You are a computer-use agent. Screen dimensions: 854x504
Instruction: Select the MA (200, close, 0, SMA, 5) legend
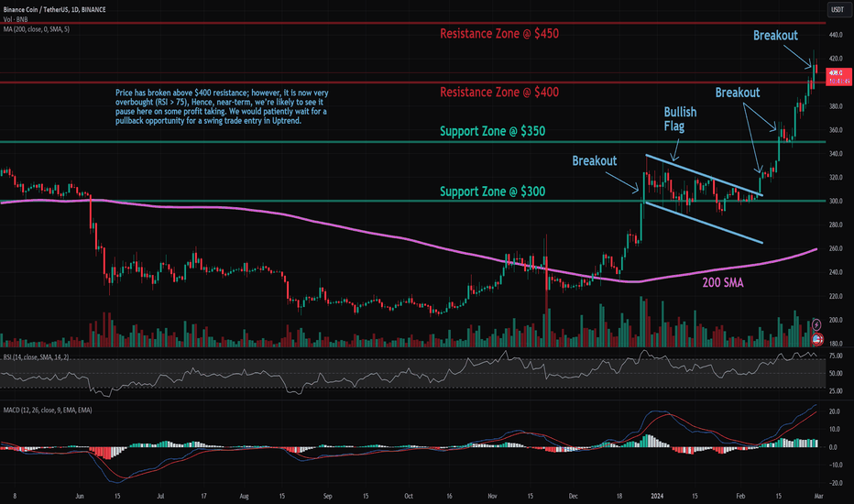tap(37, 29)
